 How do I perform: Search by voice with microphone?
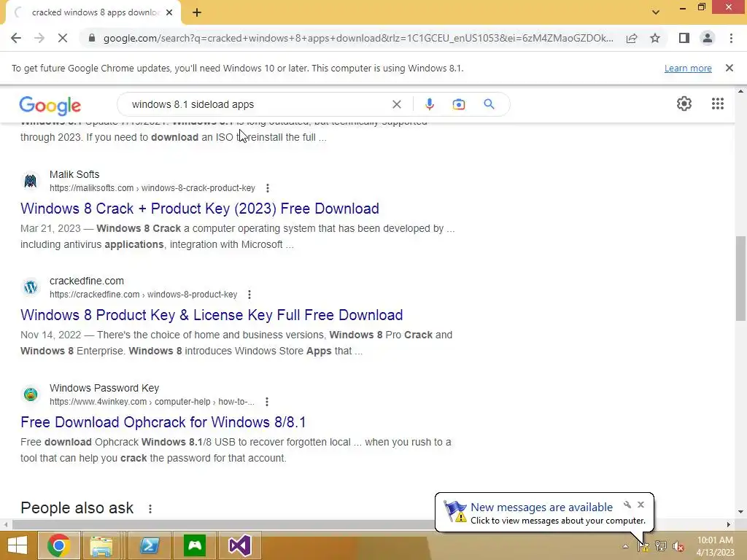point(429,104)
